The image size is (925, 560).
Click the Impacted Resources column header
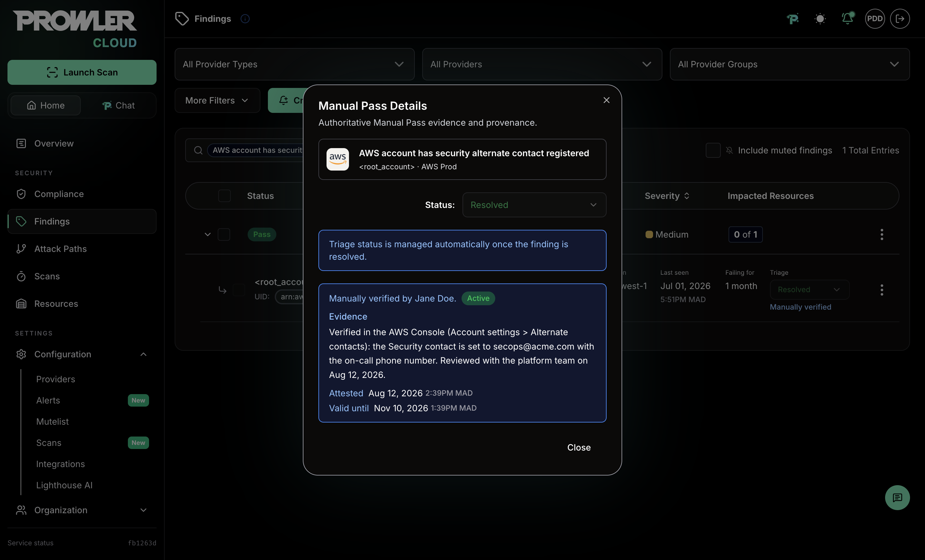tap(770, 196)
